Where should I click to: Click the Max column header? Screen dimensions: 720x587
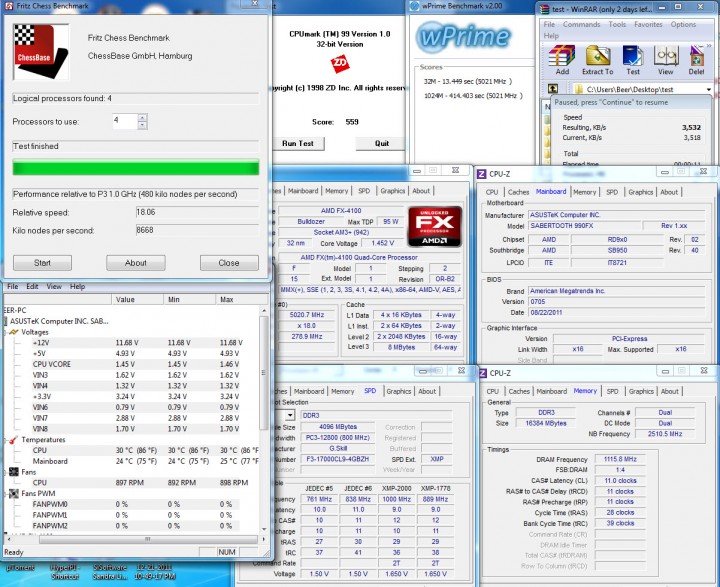click(242, 299)
